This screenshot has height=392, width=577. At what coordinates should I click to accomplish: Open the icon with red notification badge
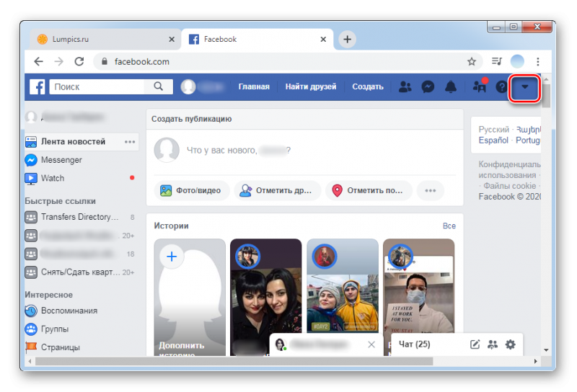[480, 86]
